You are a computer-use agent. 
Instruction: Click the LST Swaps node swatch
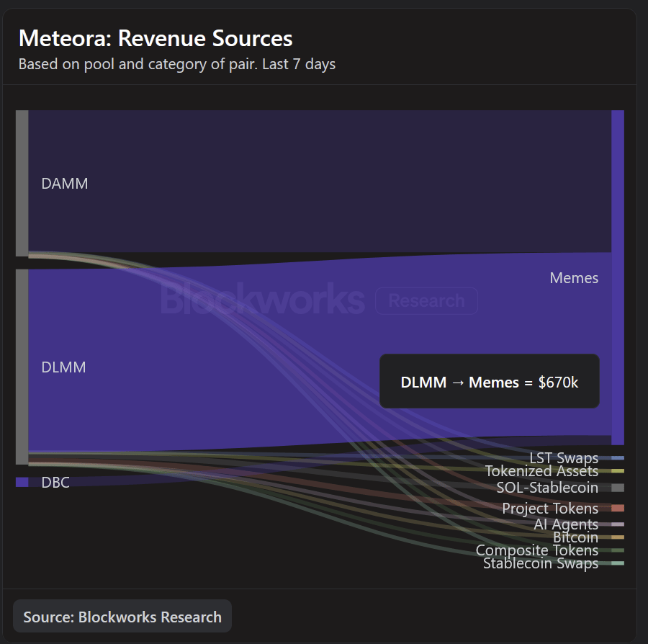click(618, 458)
